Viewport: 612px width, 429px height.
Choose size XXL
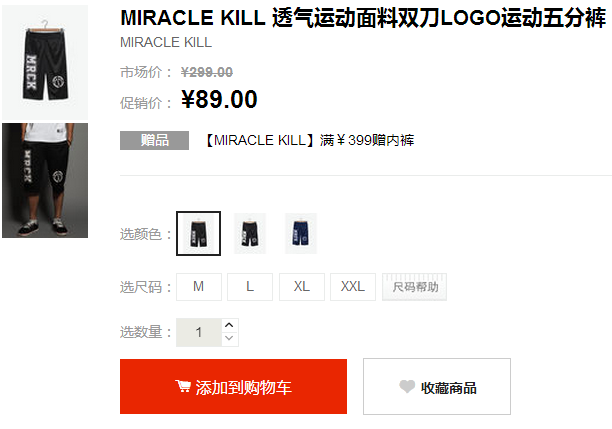point(353,287)
